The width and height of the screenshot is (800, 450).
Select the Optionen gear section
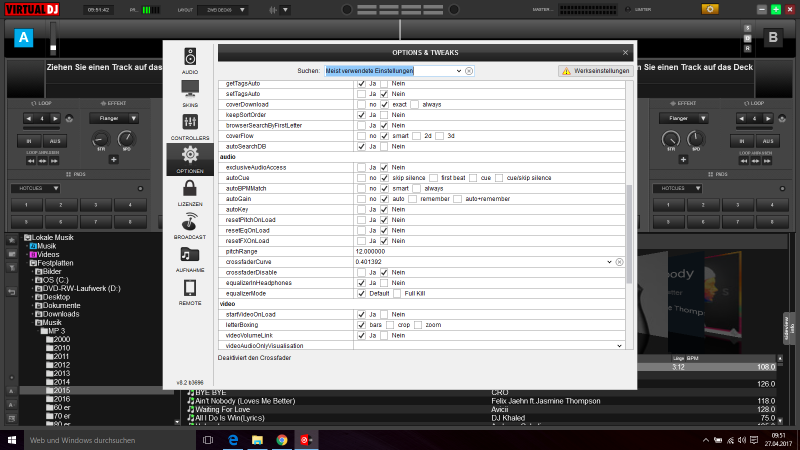click(190, 159)
